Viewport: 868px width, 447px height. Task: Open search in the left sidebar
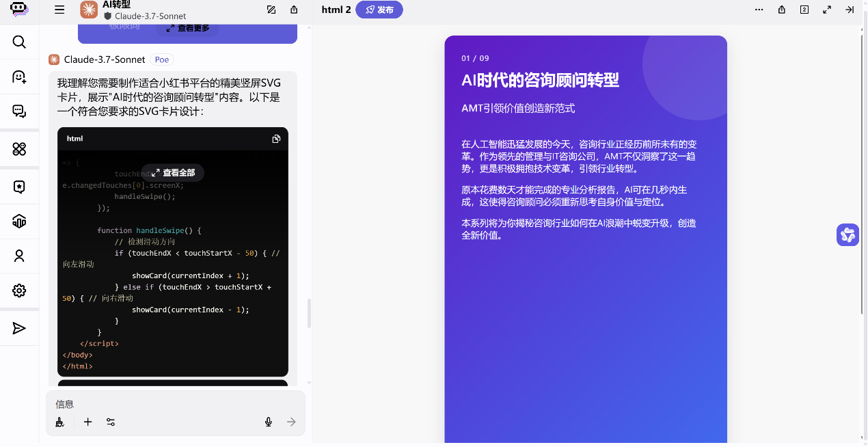(x=19, y=42)
